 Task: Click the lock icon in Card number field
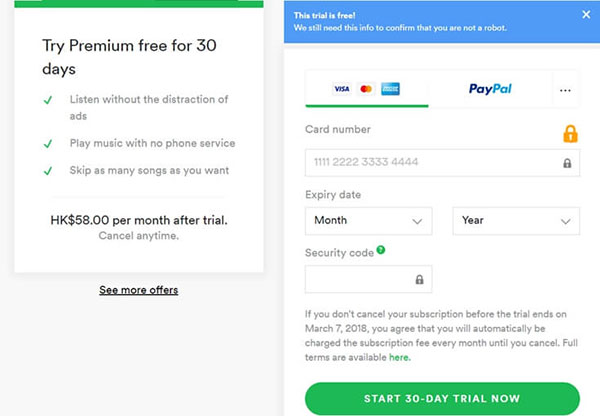click(567, 163)
